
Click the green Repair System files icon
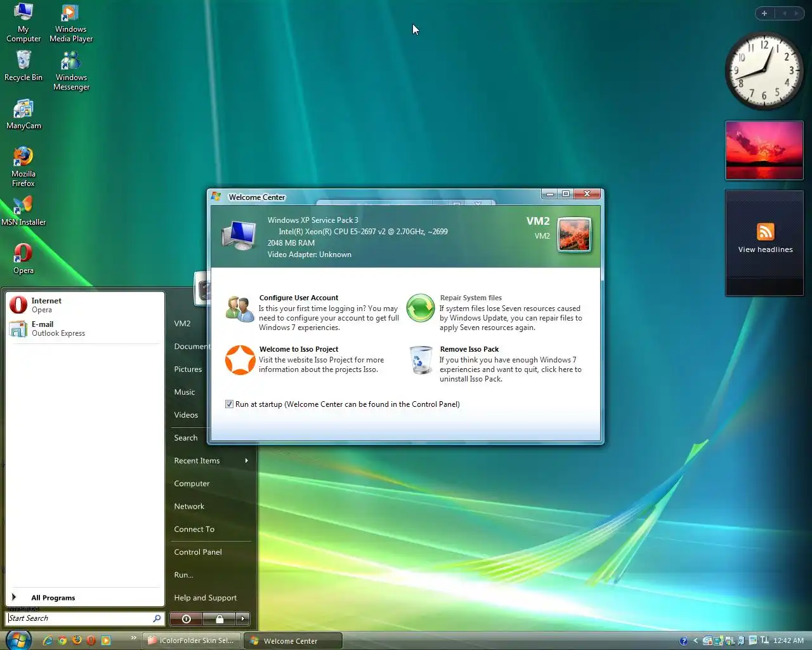coord(420,308)
